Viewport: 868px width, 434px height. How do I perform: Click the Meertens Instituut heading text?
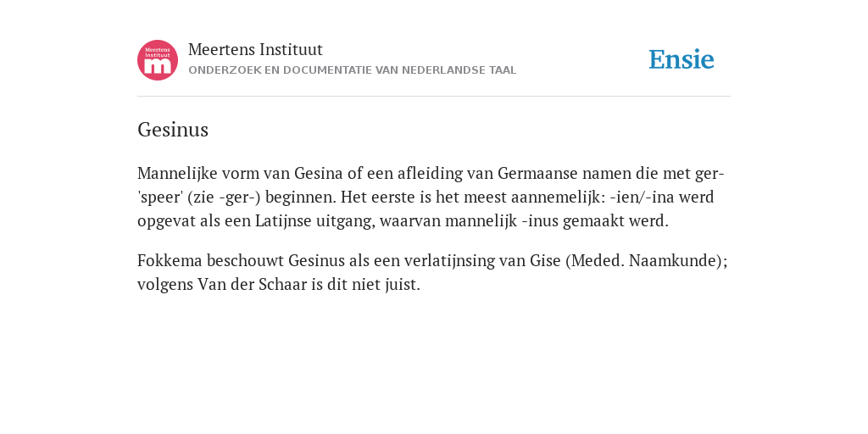click(255, 49)
